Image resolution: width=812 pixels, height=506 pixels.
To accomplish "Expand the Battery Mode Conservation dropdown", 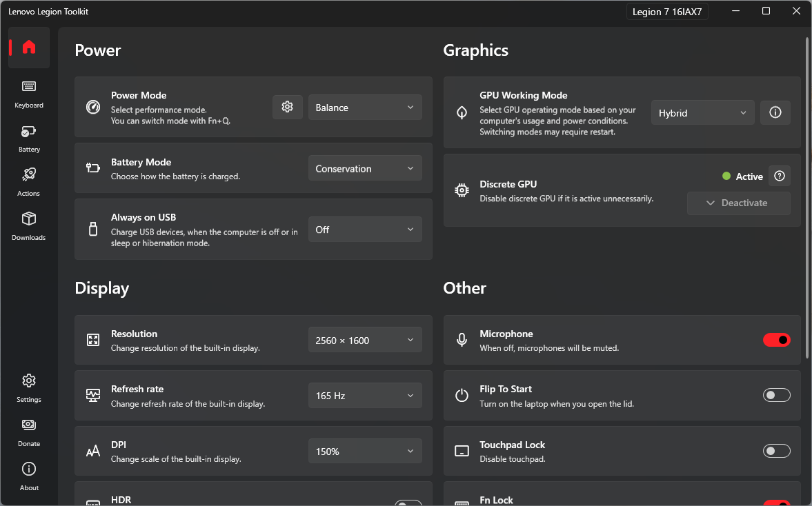I will pos(365,169).
